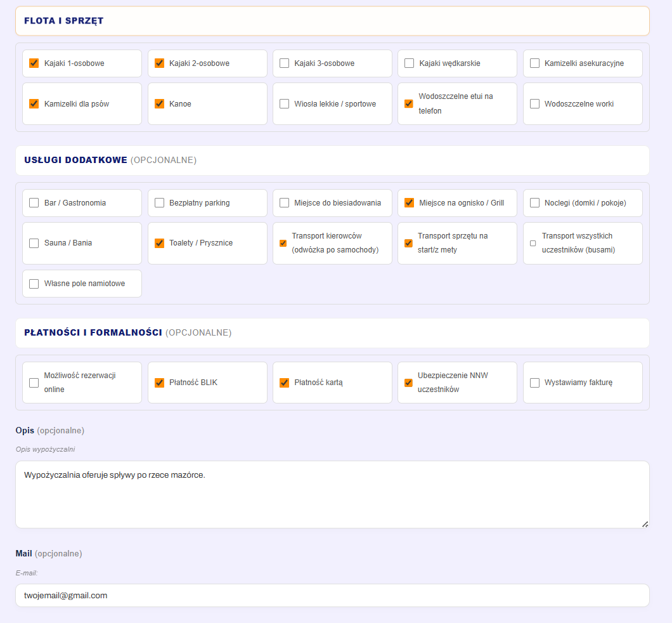Focus the E-mail input field
The height and width of the screenshot is (623, 672).
click(332, 596)
